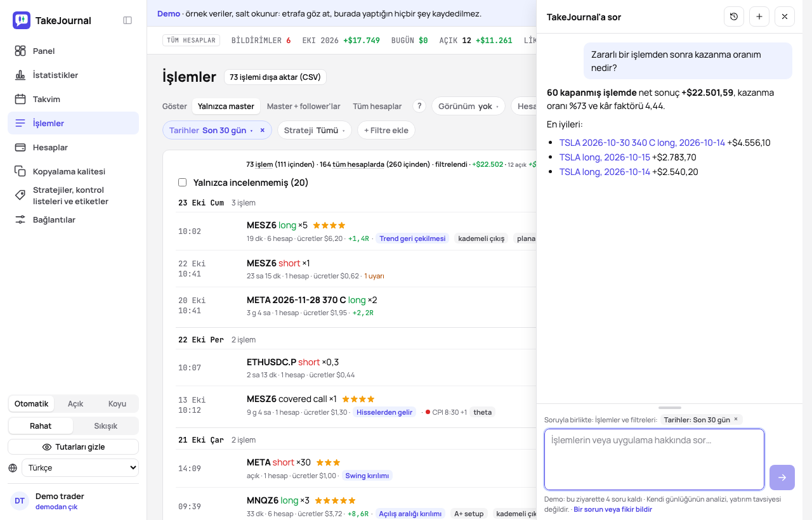Open Panel from sidebar
The height and width of the screenshot is (520, 812).
[73, 51]
